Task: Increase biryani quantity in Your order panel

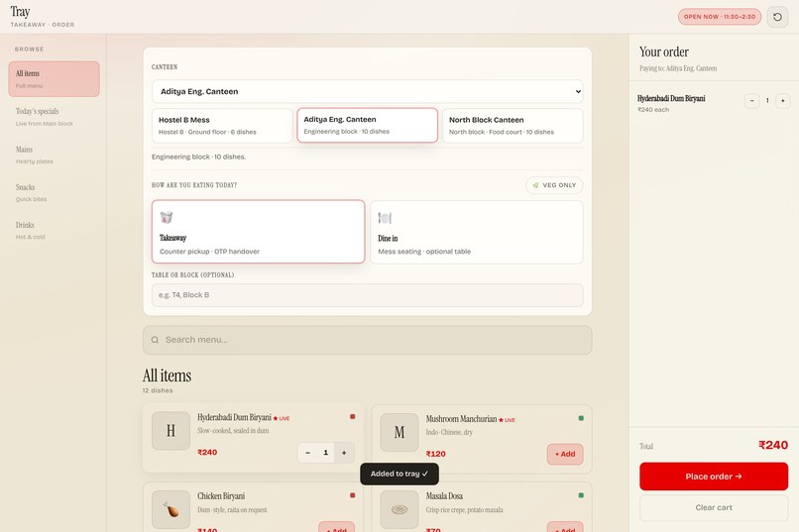Action: pos(783,101)
